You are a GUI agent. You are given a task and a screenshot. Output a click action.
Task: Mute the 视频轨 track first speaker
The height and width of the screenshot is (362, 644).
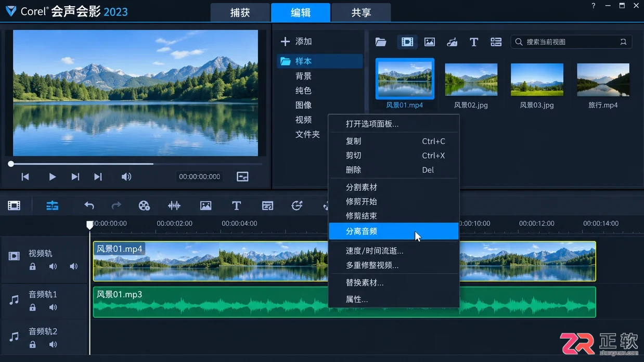pos(53,267)
